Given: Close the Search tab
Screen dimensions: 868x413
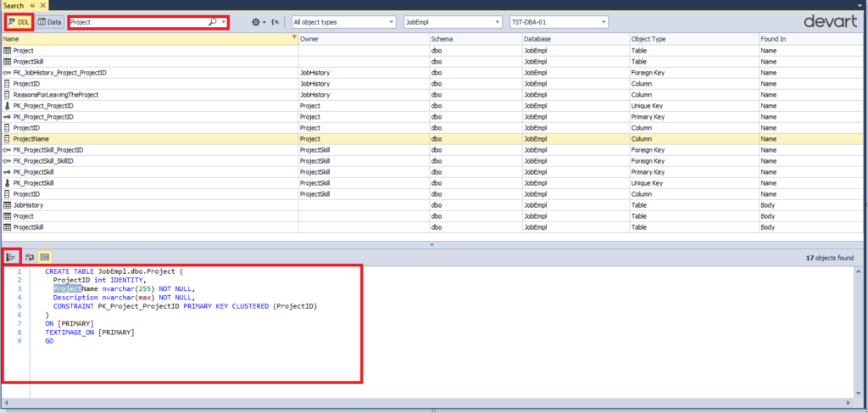Looking at the screenshot, I should 43,5.
